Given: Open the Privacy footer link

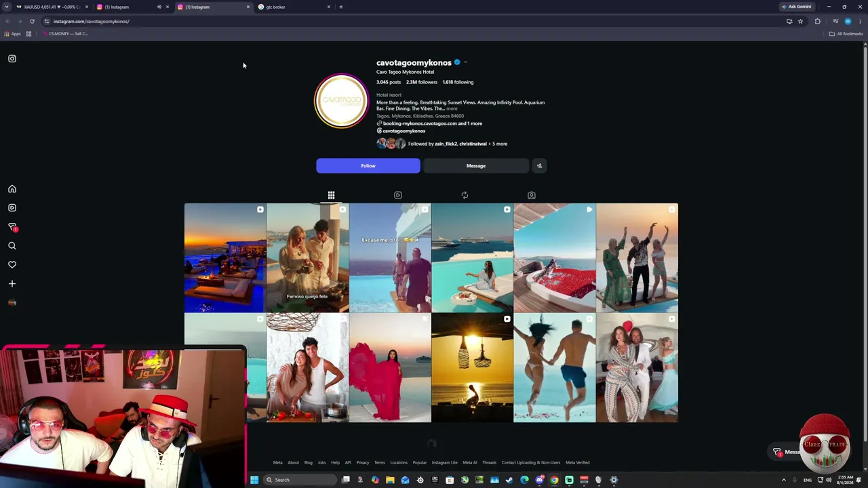Looking at the screenshot, I should point(363,463).
